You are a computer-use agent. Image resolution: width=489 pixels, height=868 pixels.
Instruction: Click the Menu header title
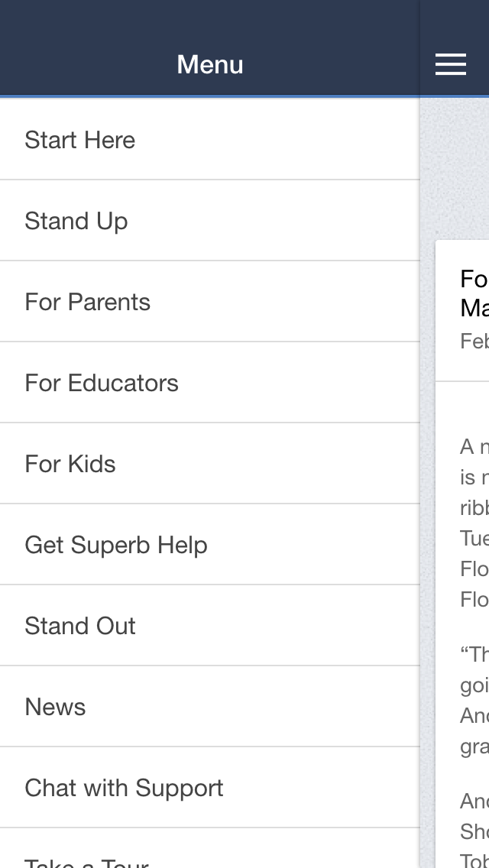point(210,65)
